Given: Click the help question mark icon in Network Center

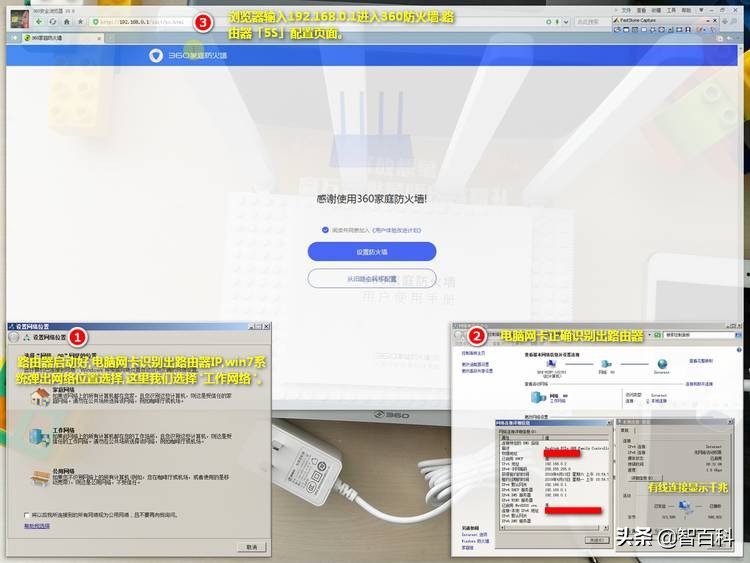Looking at the screenshot, I should click(x=739, y=350).
